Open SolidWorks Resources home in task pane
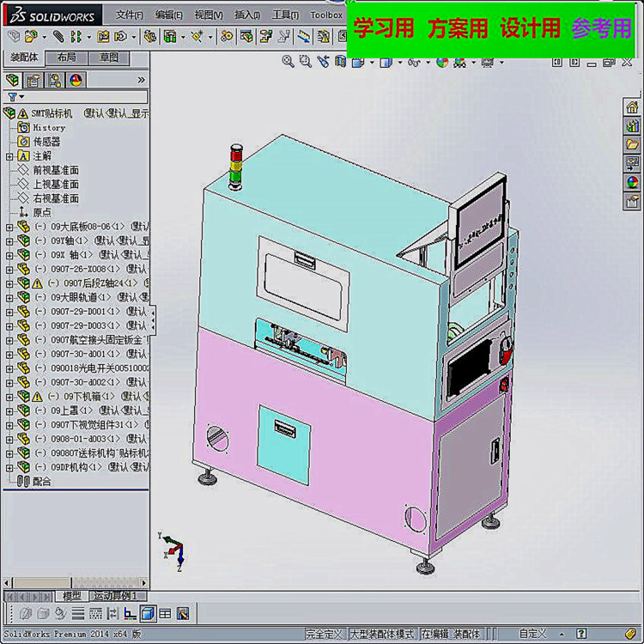This screenshot has height=644, width=644. click(x=632, y=107)
